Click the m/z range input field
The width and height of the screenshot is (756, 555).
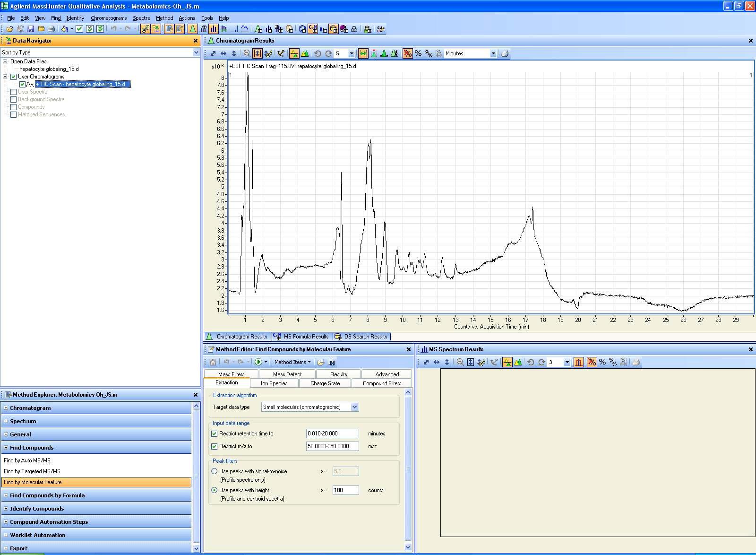[x=333, y=446]
